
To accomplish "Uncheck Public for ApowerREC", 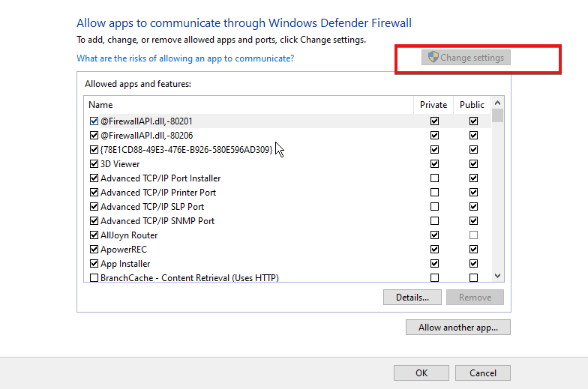I will click(473, 249).
